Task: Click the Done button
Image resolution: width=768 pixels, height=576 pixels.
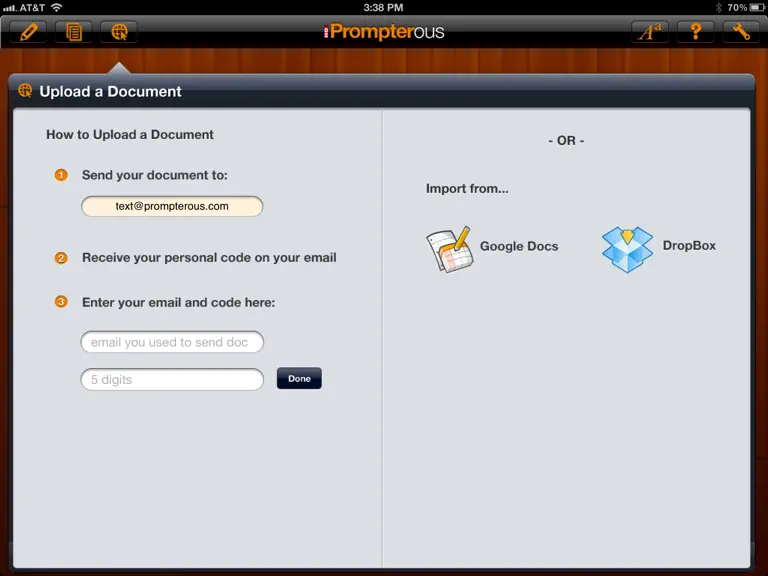Action: point(299,379)
